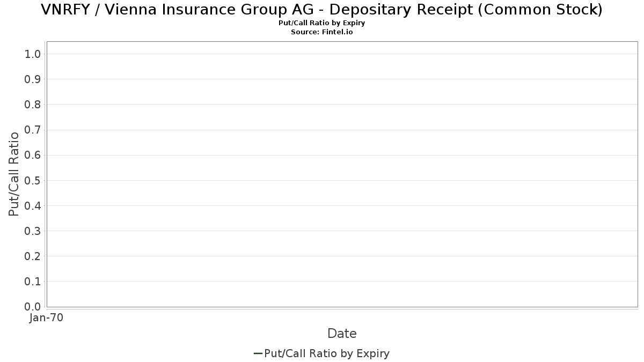Image resolution: width=644 pixels, height=362 pixels.
Task: Click the 0.4 y-axis tick label
Action: [x=33, y=205]
